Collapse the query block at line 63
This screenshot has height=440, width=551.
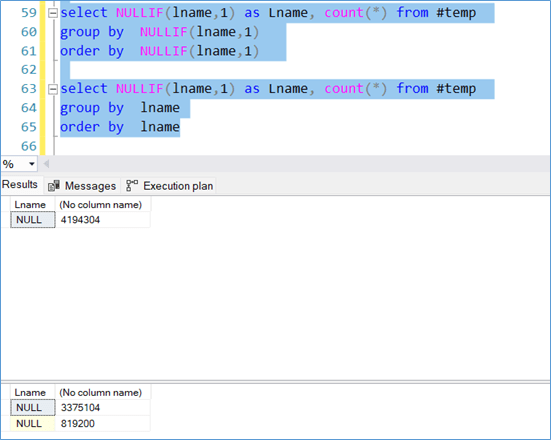pyautogui.click(x=53, y=89)
